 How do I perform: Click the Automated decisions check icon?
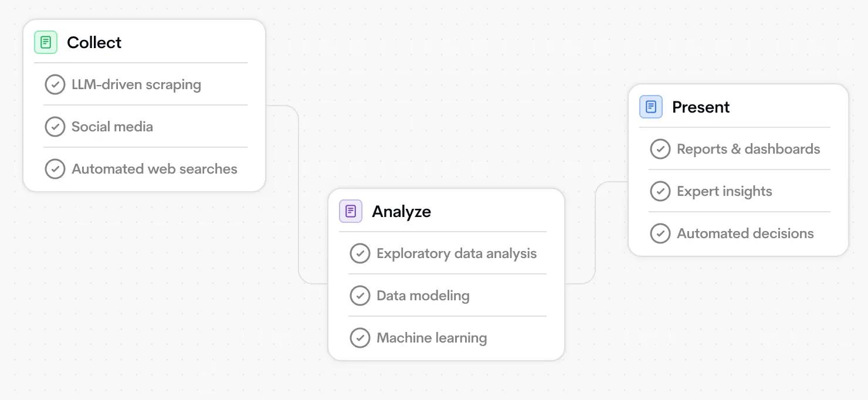tap(660, 233)
